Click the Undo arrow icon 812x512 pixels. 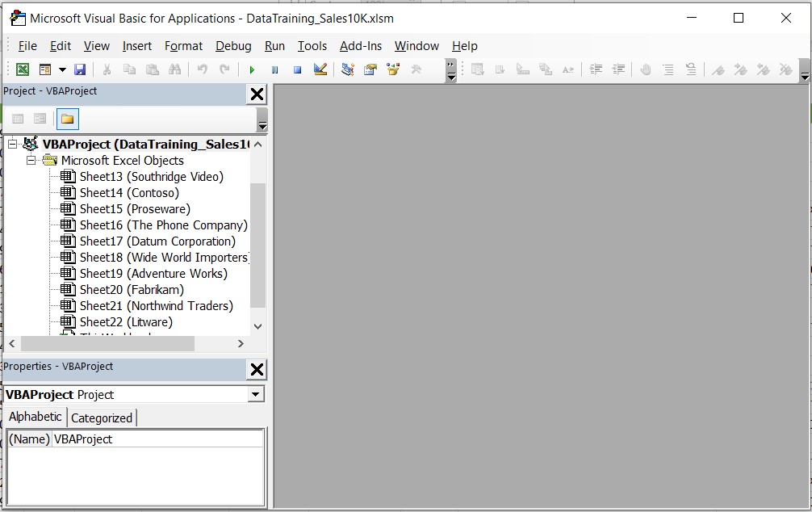202,69
